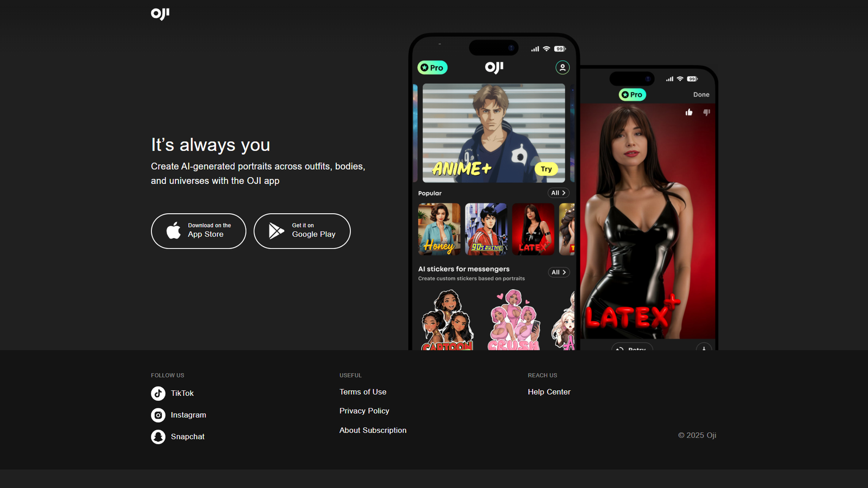Open the Instagram link
The height and width of the screenshot is (488, 868).
click(188, 415)
